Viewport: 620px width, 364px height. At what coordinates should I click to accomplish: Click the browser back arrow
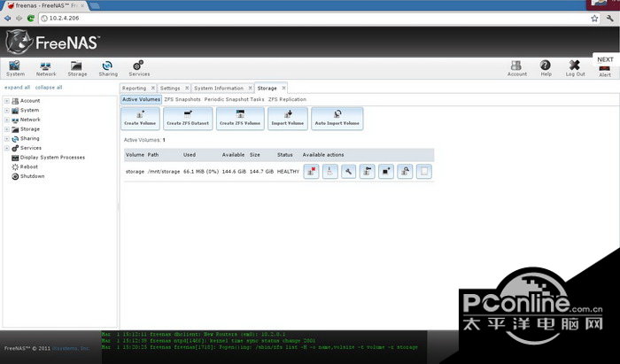point(7,19)
